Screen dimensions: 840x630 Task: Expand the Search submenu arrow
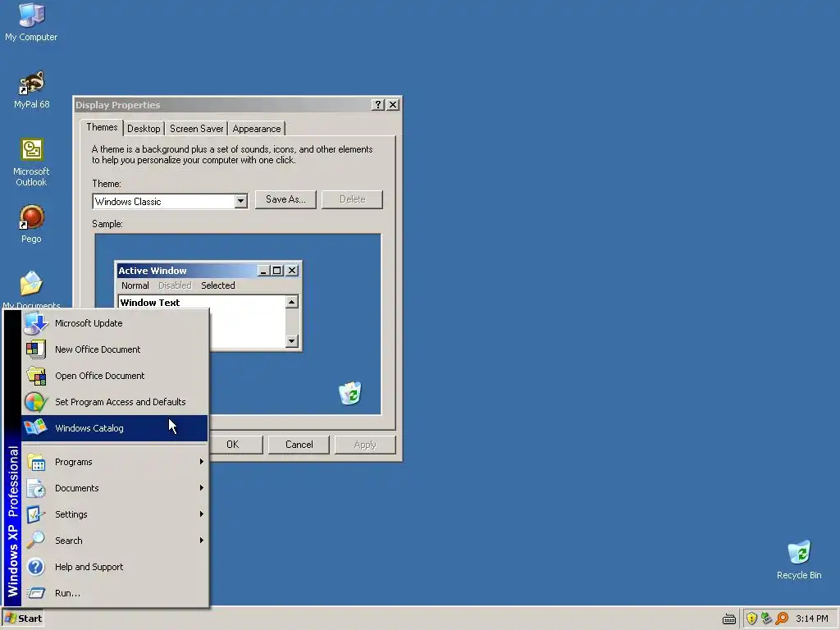pyautogui.click(x=202, y=540)
